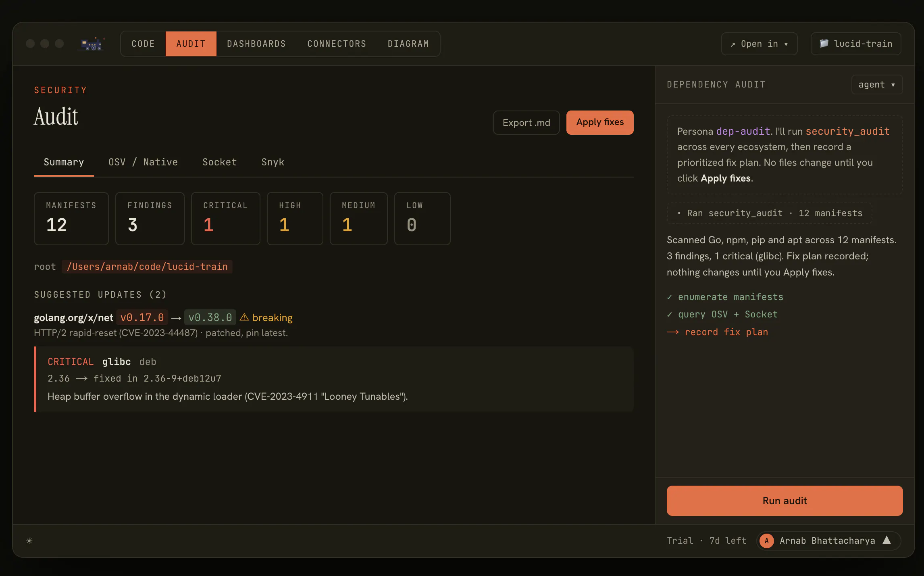Select the Summary sub-tab

(x=64, y=162)
